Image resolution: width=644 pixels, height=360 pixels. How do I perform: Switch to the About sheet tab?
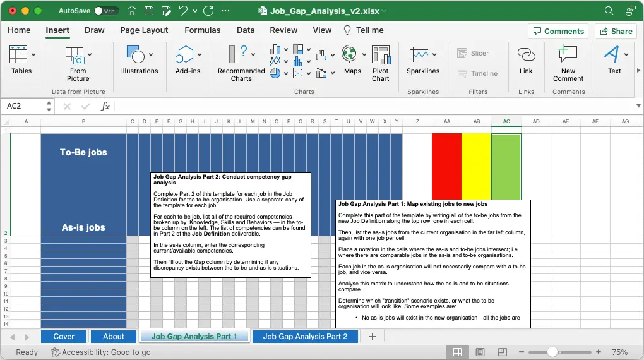(114, 336)
